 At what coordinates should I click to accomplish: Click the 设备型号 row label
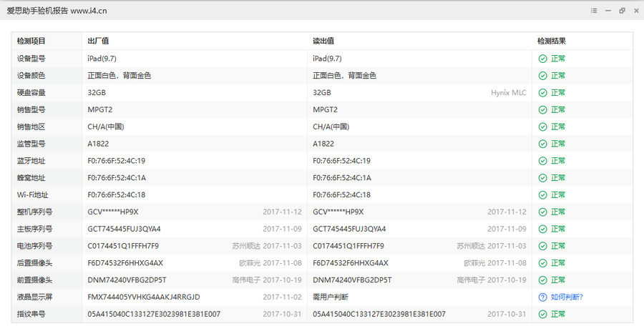[x=31, y=59]
